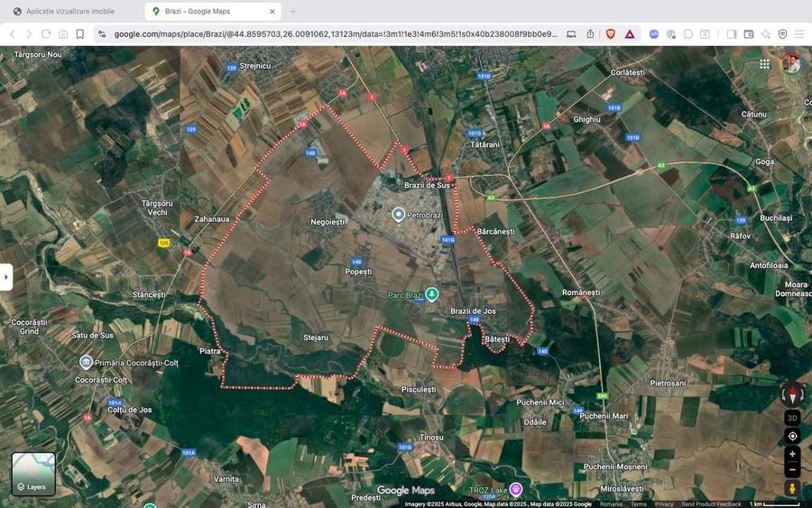Click the Brazii de Sus label
Screen dimensions: 812x508
[427, 185]
